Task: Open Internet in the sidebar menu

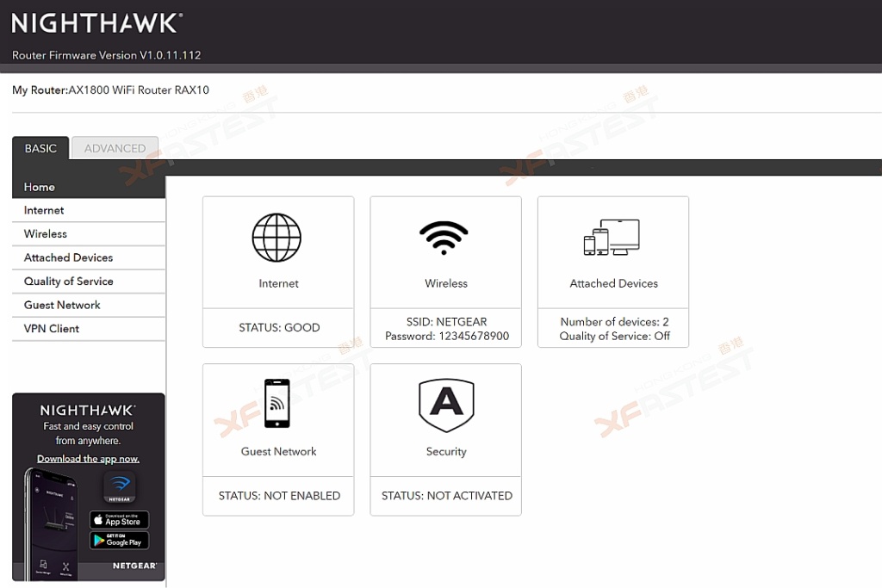Action: point(44,210)
